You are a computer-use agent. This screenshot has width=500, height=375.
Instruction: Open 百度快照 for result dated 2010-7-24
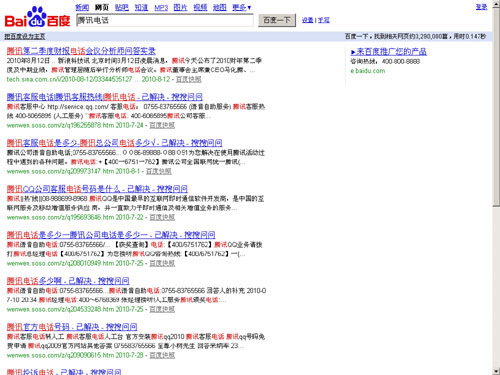tap(162, 125)
